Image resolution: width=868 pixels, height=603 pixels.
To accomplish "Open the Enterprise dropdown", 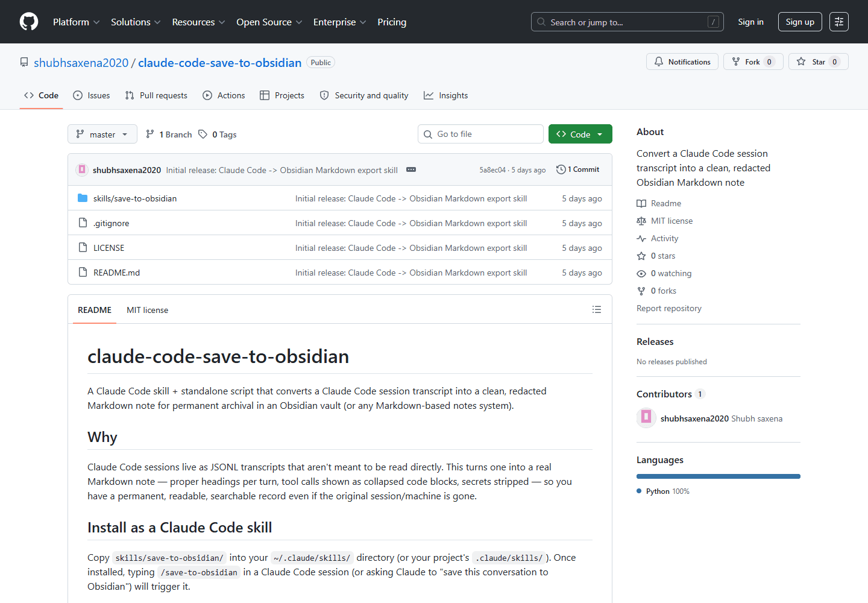I will [339, 22].
